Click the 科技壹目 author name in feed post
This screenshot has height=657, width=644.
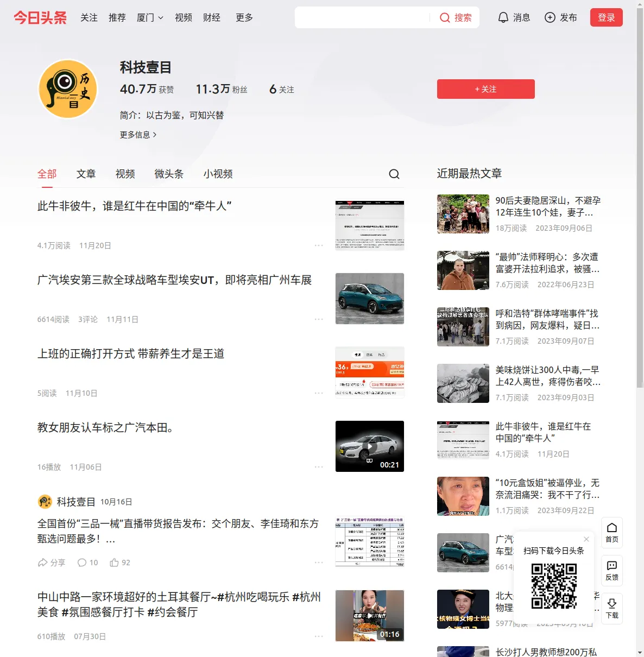point(76,502)
